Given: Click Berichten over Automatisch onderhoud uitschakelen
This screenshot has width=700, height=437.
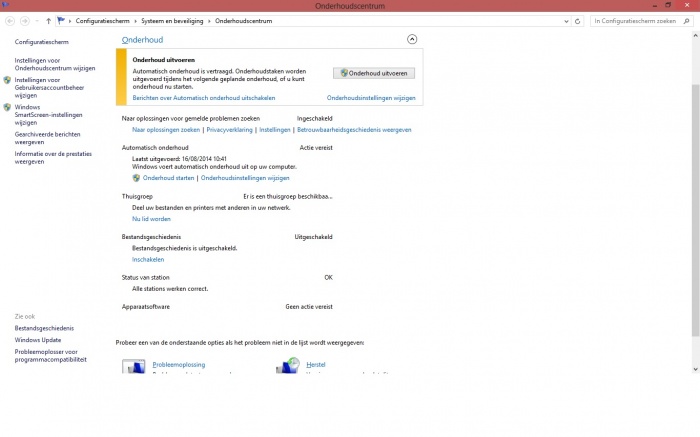Looking at the screenshot, I should 204,98.
